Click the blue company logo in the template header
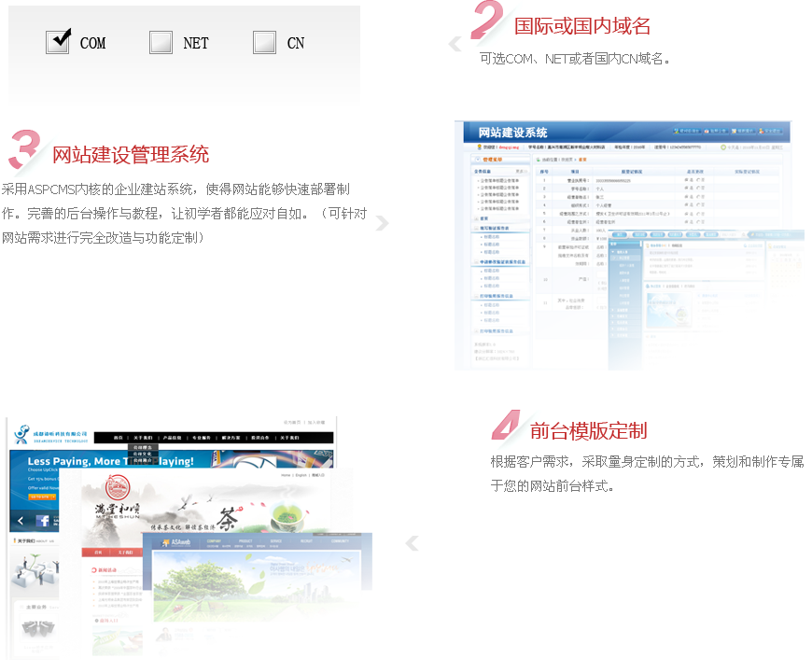This screenshot has width=812, height=672. 21,434
